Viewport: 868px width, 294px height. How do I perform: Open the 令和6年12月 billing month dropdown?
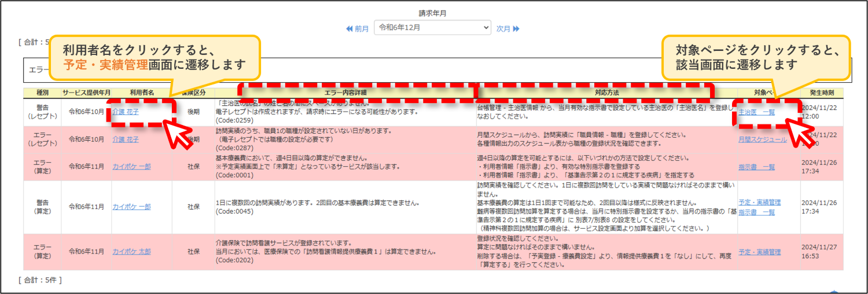433,27
